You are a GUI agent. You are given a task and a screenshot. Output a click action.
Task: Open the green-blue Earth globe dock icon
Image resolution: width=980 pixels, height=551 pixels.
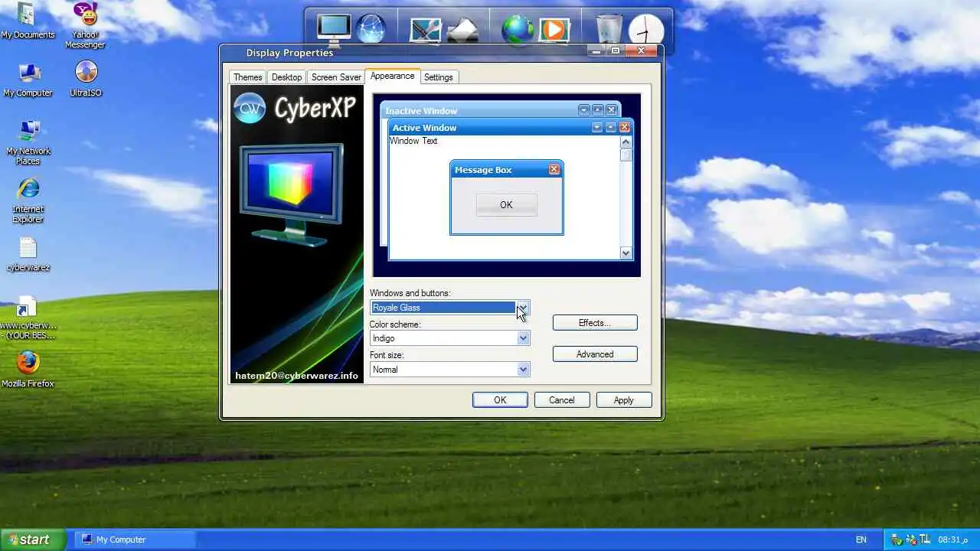click(x=518, y=30)
